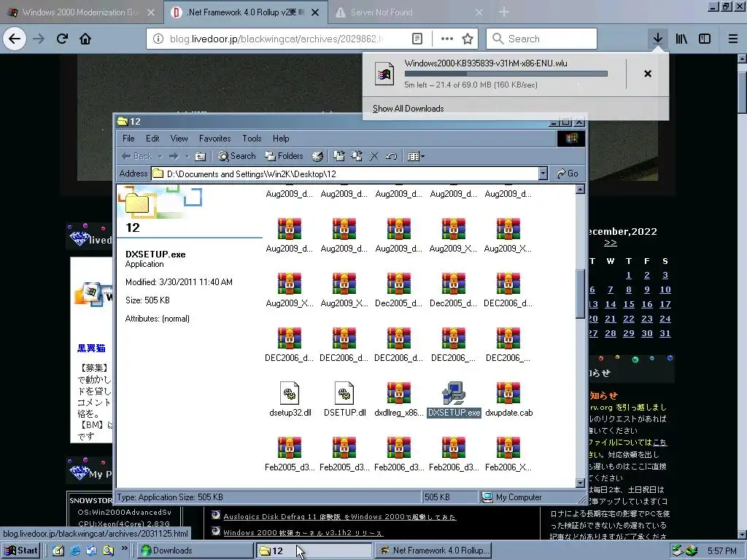Open the Firefox downloads arrow
The width and height of the screenshot is (747, 560).
(658, 39)
